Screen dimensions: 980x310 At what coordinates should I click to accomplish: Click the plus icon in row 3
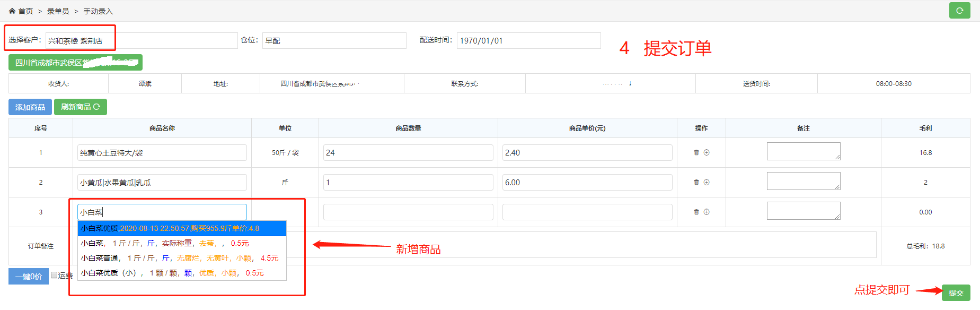[x=707, y=212]
